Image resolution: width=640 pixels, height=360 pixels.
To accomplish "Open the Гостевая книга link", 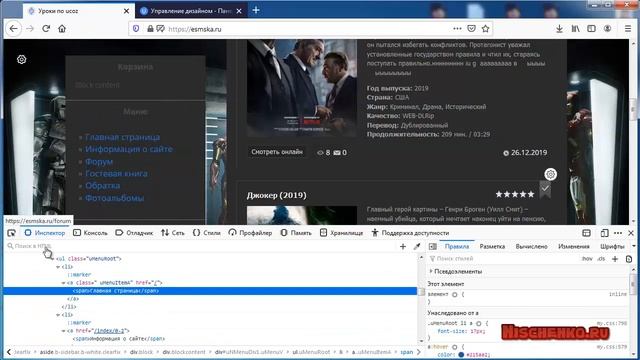I will (116, 173).
